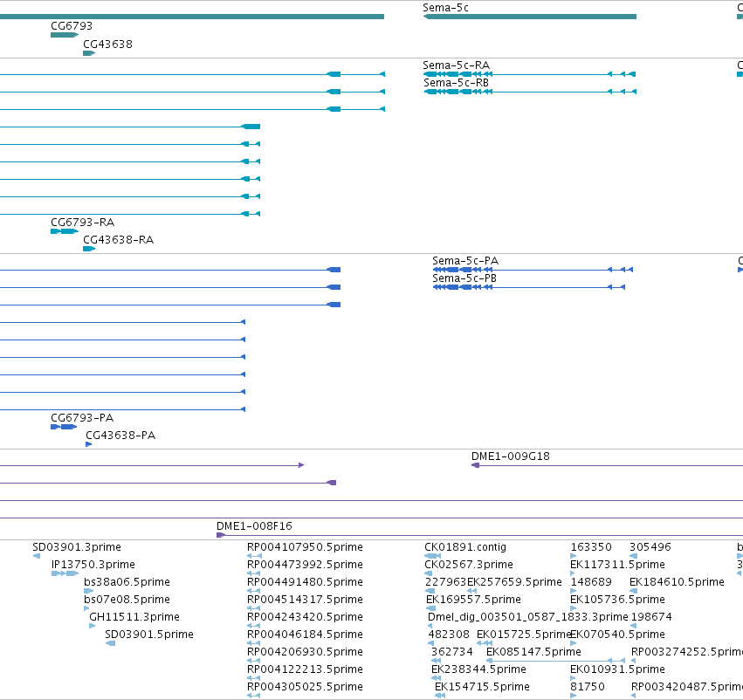Select the RP004122213.5prime label

[x=305, y=669]
